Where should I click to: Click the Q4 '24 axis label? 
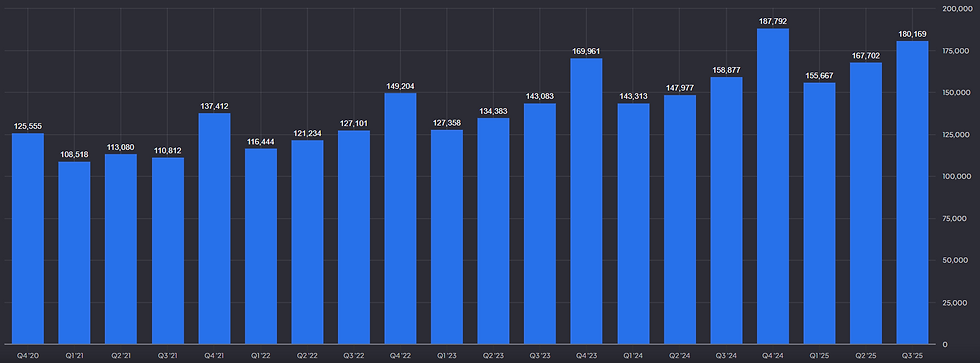773,356
